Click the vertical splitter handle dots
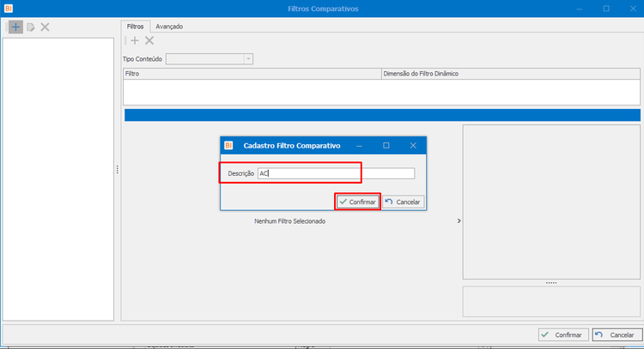 (118, 170)
